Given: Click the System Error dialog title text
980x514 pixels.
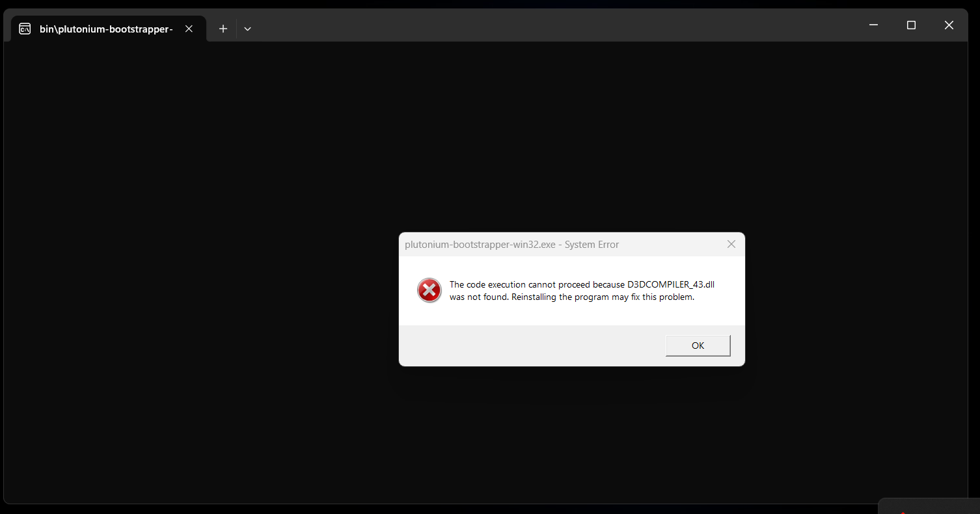Looking at the screenshot, I should [x=511, y=245].
